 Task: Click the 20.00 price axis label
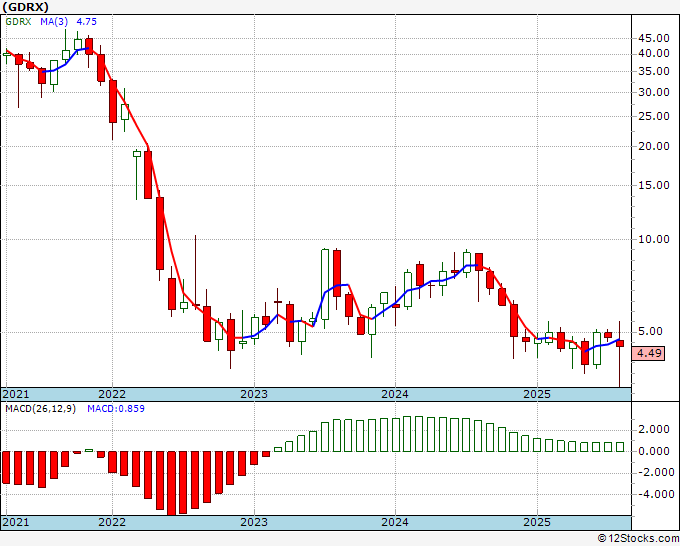point(654,146)
